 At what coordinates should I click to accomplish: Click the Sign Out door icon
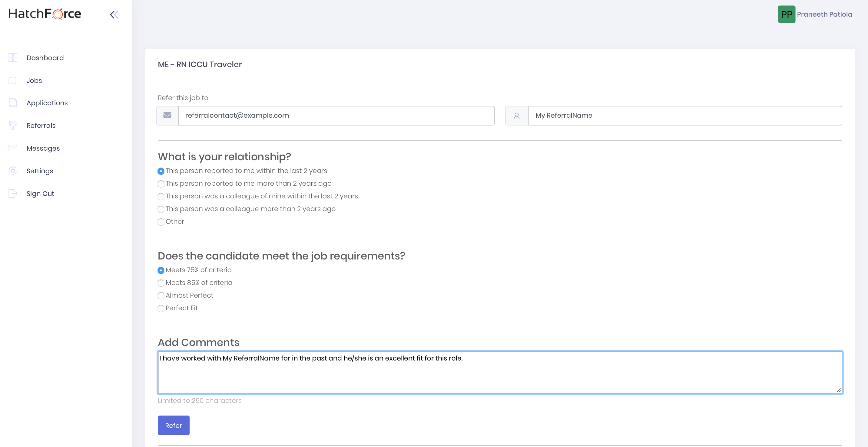(x=13, y=193)
